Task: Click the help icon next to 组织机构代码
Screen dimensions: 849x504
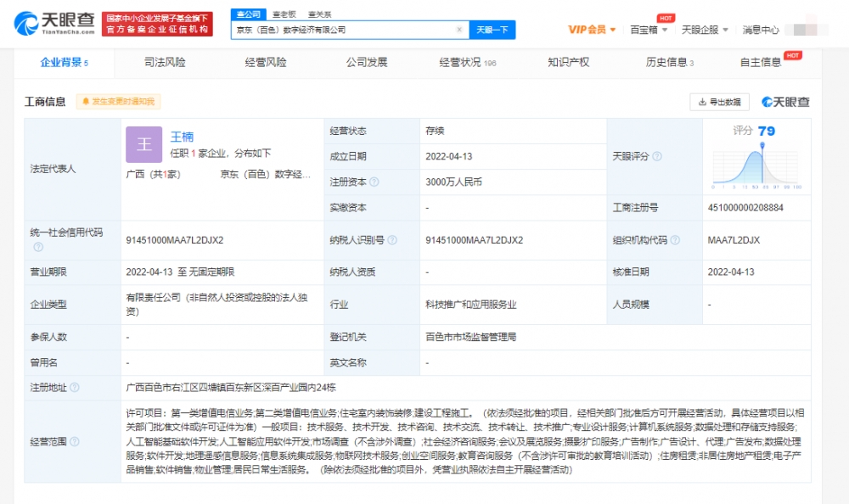Action: pos(675,240)
